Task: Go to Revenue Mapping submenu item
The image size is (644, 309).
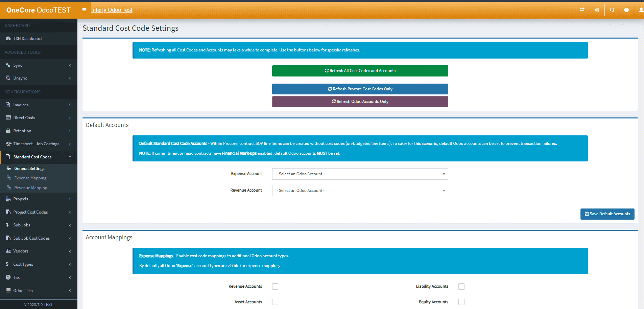Action: (31, 188)
